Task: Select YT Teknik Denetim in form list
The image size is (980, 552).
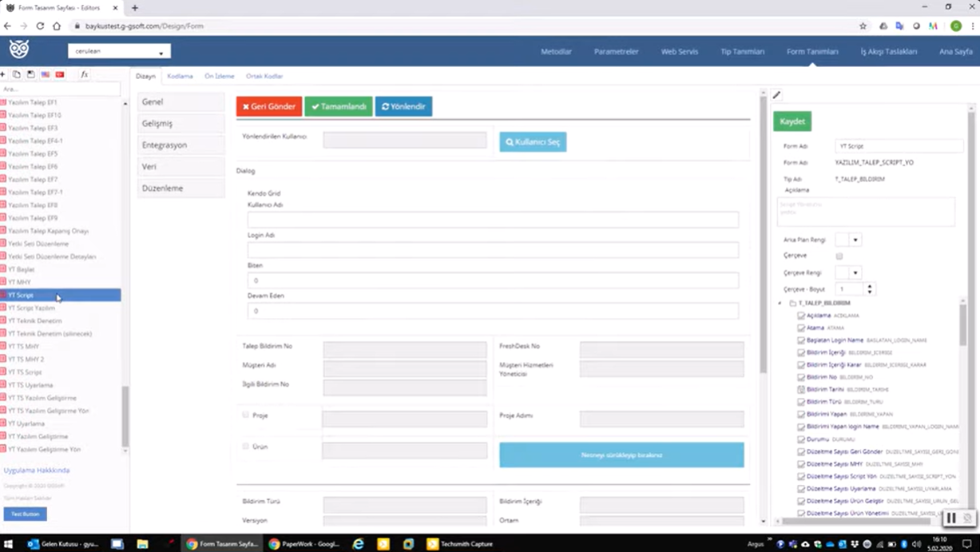Action: 35,321
